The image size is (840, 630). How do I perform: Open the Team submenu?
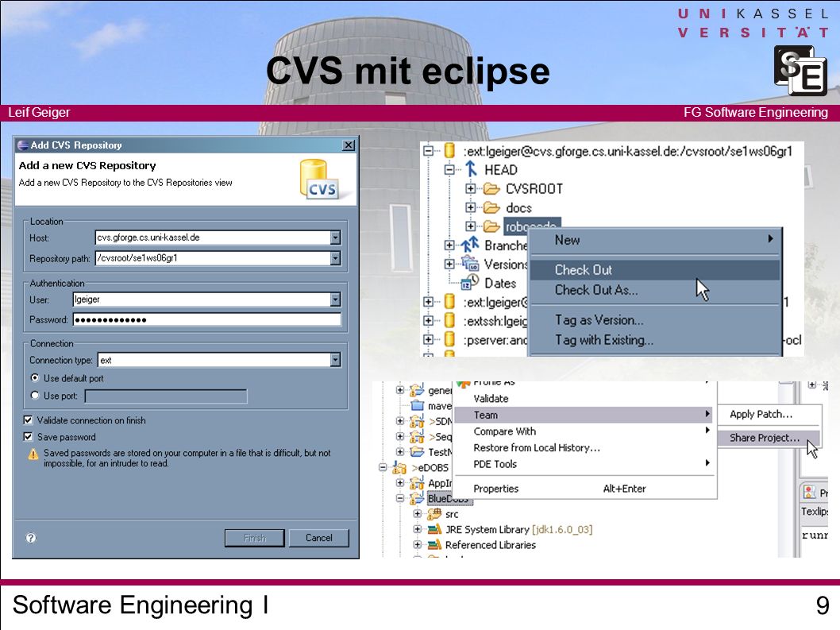pyautogui.click(x=585, y=415)
